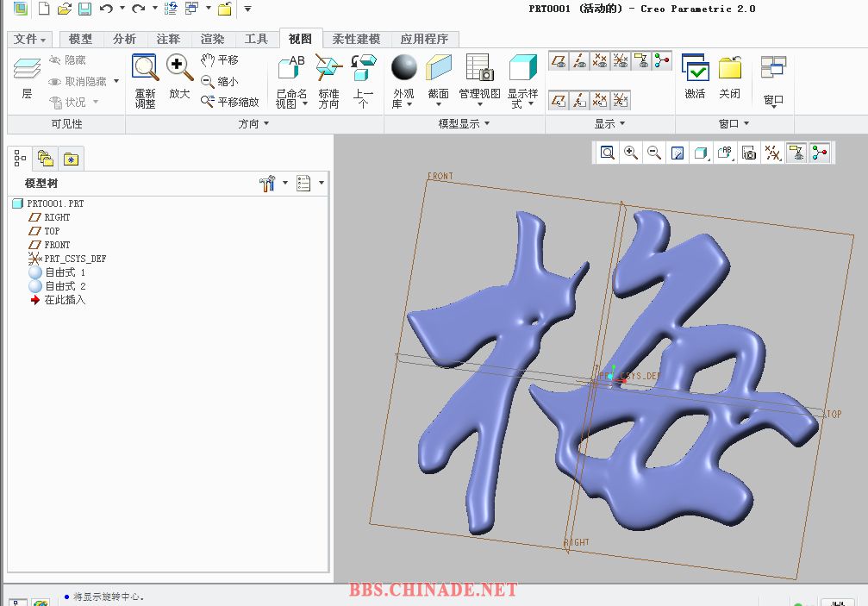Go to 上一个 previous view
Screen dimensions: 868x606
363,81
